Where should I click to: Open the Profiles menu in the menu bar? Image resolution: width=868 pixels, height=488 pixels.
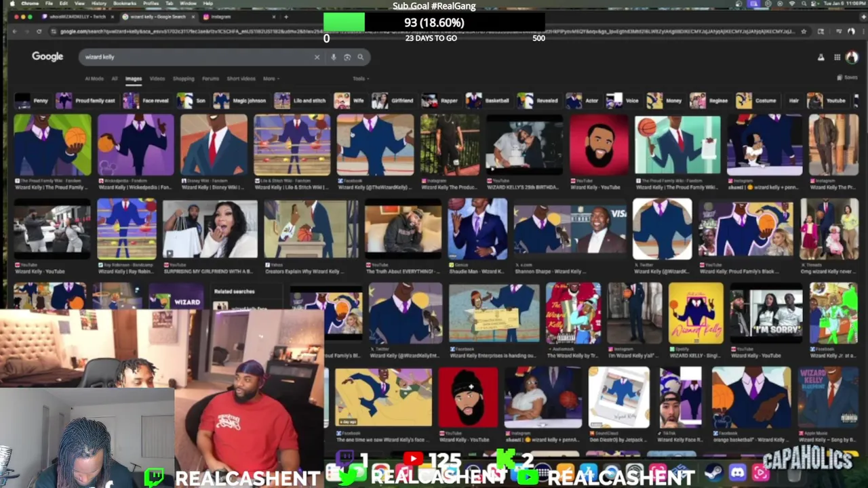point(151,3)
